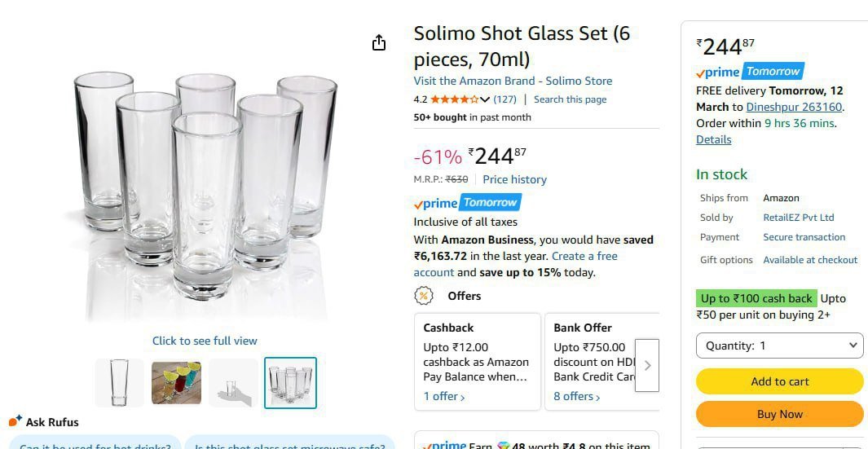
Task: Click the star rating icons
Action: pyautogui.click(x=454, y=99)
